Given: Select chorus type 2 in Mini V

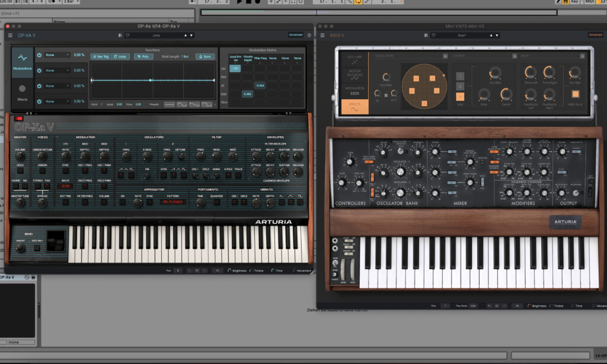Looking at the screenshot, I should tap(460, 86).
